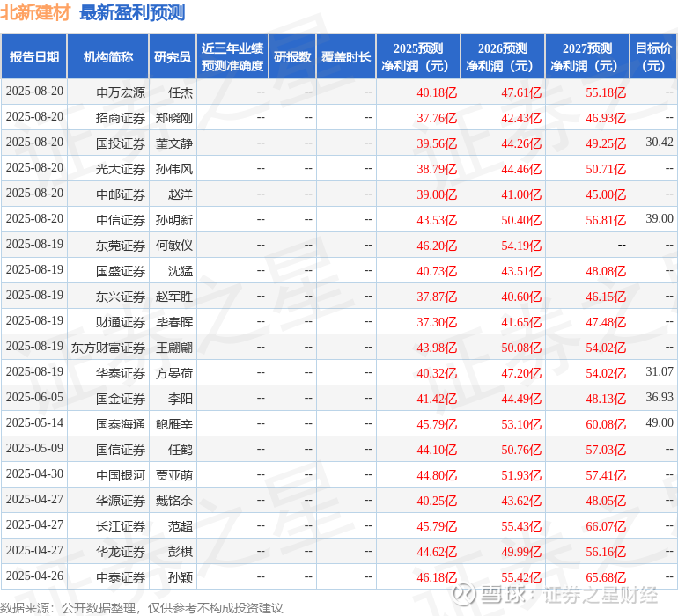Click researcher name 何敏仪
Viewport: 678px width, 616px height.
174,246
